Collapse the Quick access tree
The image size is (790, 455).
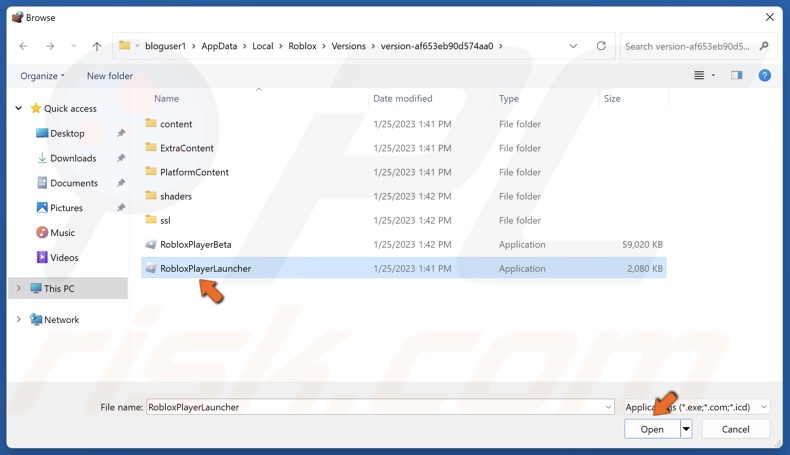19,108
